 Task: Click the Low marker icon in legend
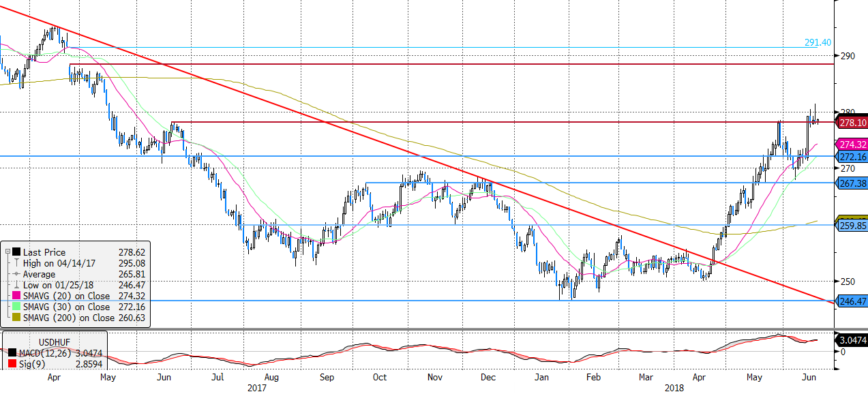tap(16, 285)
